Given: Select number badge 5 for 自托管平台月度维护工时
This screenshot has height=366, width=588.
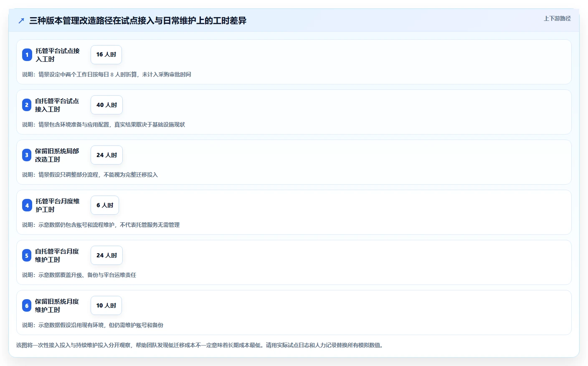Looking at the screenshot, I should click(27, 255).
